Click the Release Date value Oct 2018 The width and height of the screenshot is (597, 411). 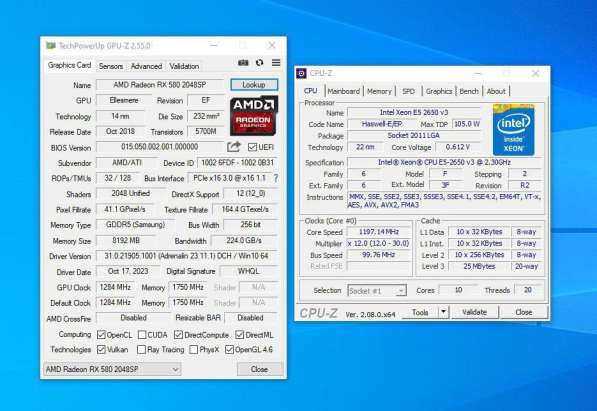point(121,131)
